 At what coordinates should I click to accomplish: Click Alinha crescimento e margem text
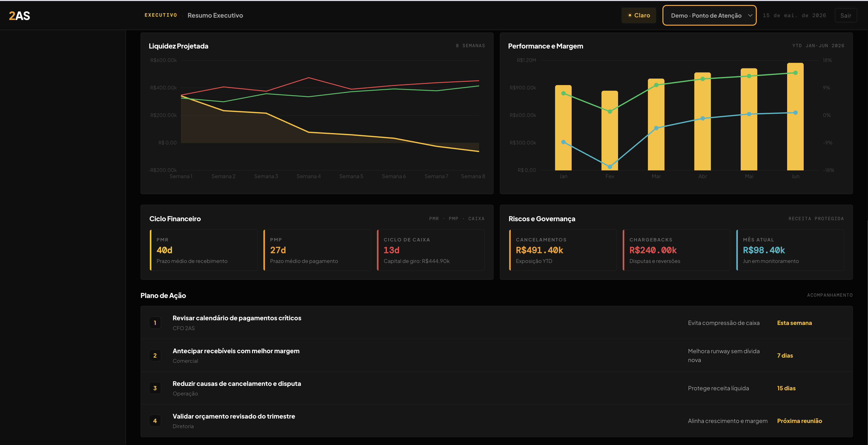click(727, 421)
